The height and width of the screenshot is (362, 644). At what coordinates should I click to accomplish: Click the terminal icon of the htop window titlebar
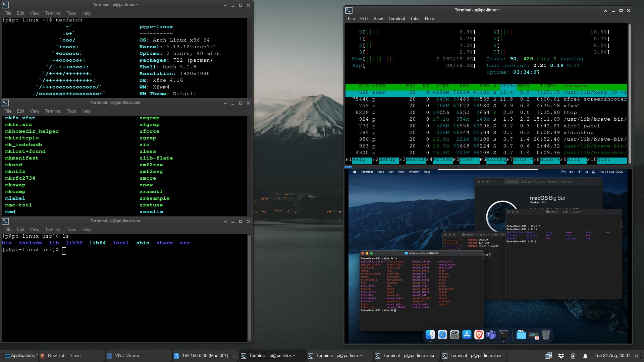click(349, 10)
